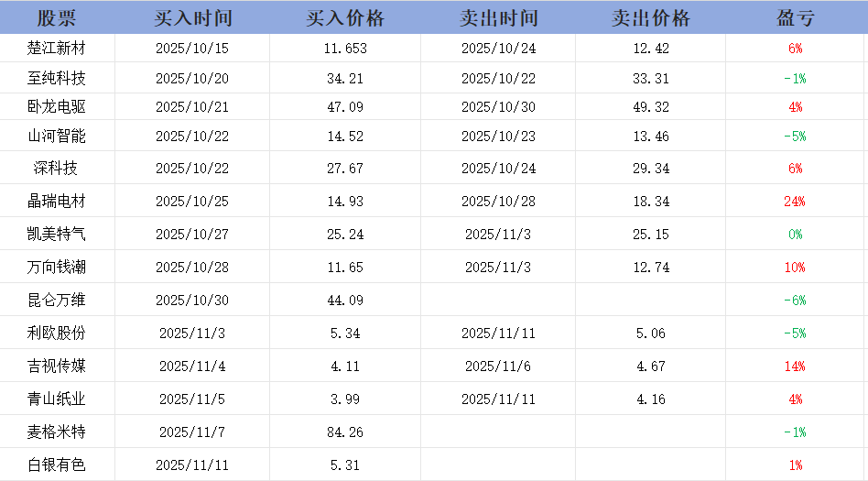Click the 楚江新材 stock name cell

click(57, 49)
